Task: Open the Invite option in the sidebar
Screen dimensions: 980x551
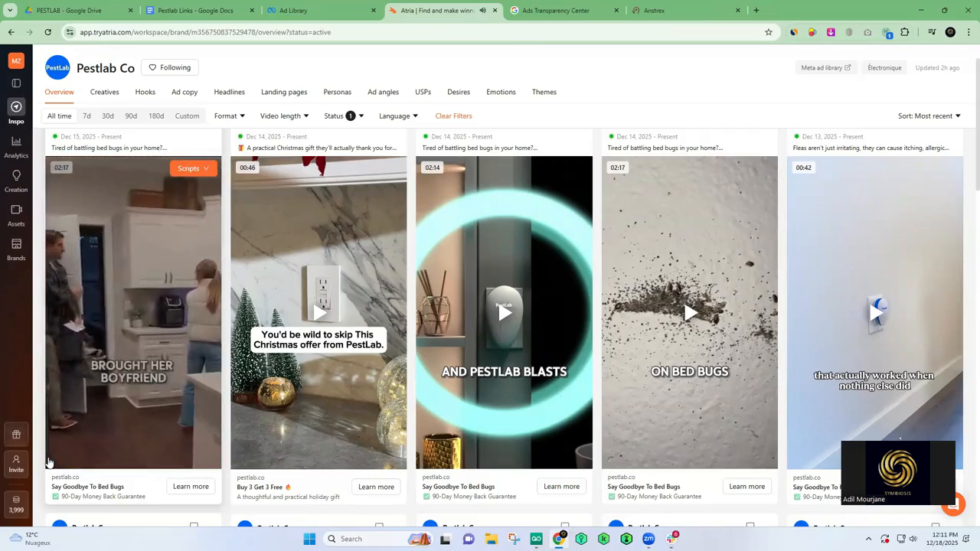Action: [16, 463]
